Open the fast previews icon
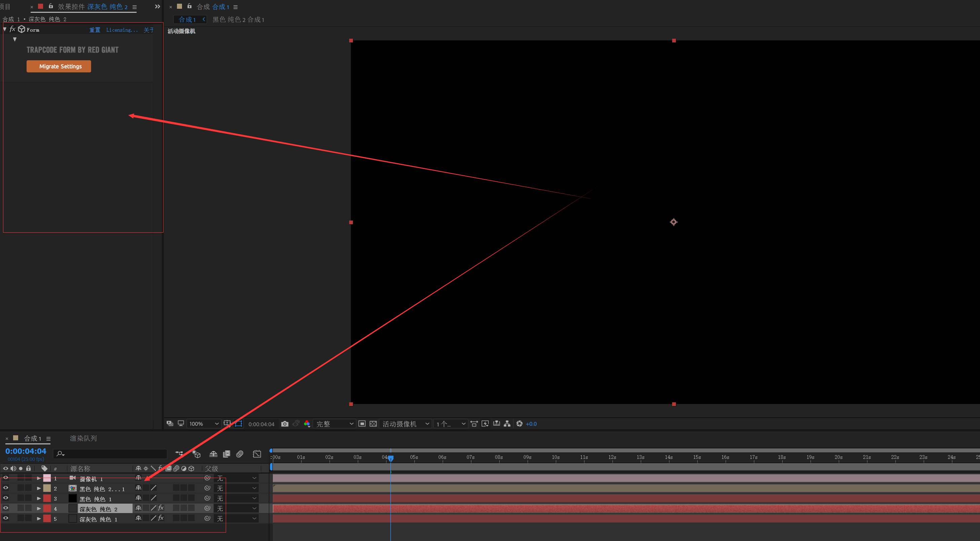This screenshot has width=980, height=541. [485, 424]
